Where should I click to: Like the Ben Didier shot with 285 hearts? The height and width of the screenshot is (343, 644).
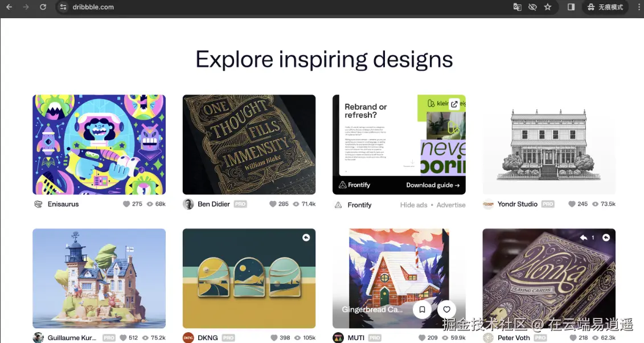[273, 204]
